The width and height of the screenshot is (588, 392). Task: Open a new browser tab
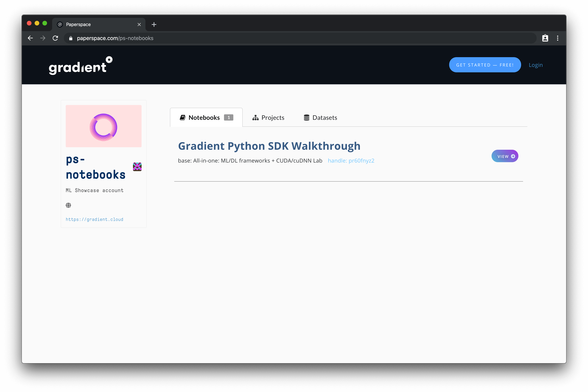[x=154, y=24]
